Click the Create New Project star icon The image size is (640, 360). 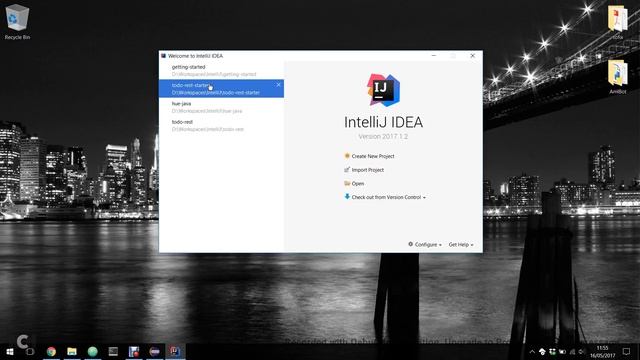[347, 156]
